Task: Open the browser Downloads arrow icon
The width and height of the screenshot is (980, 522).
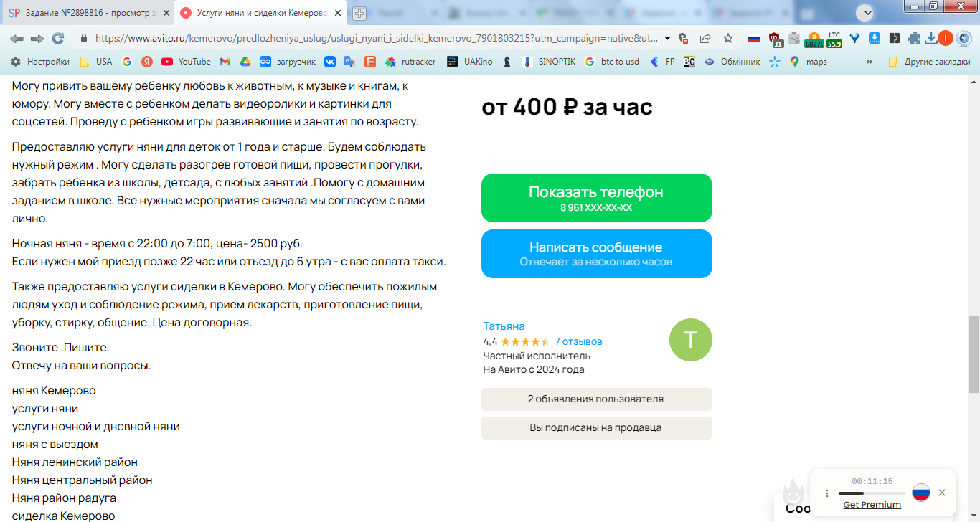Action: (x=930, y=39)
